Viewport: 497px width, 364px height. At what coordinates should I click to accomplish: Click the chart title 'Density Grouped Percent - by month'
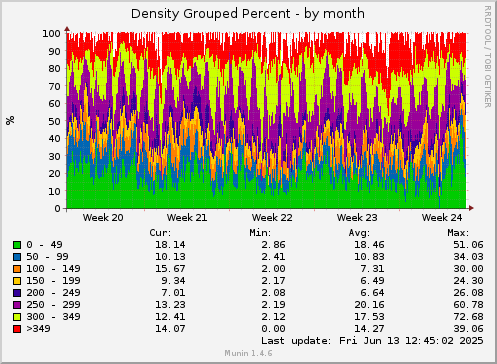pos(248,14)
